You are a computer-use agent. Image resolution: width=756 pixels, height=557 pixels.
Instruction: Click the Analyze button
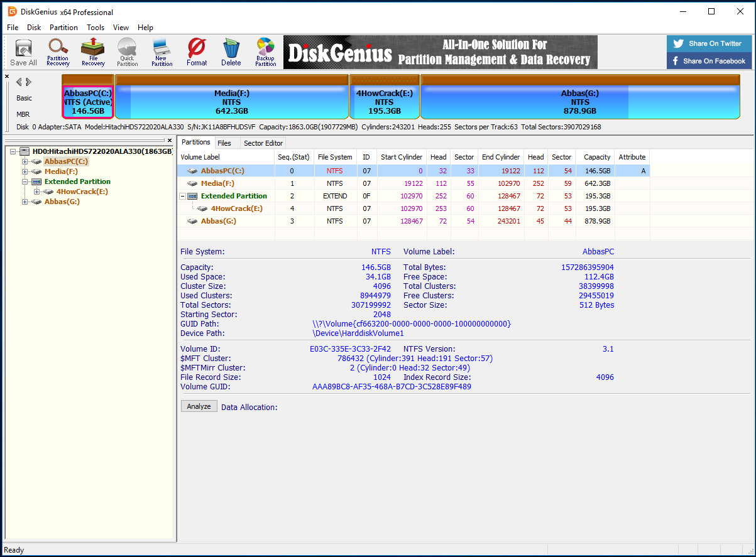199,406
